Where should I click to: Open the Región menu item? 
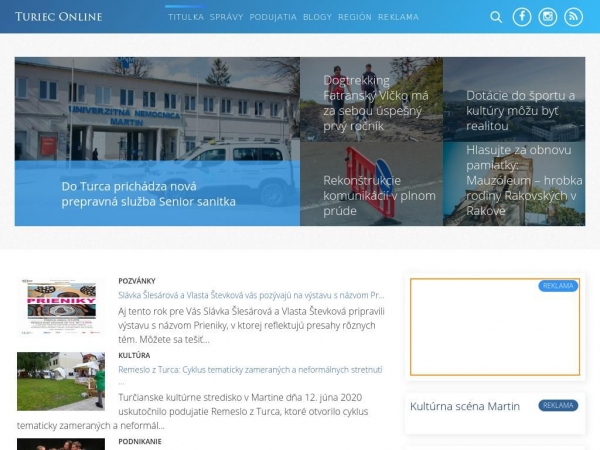[x=355, y=17]
